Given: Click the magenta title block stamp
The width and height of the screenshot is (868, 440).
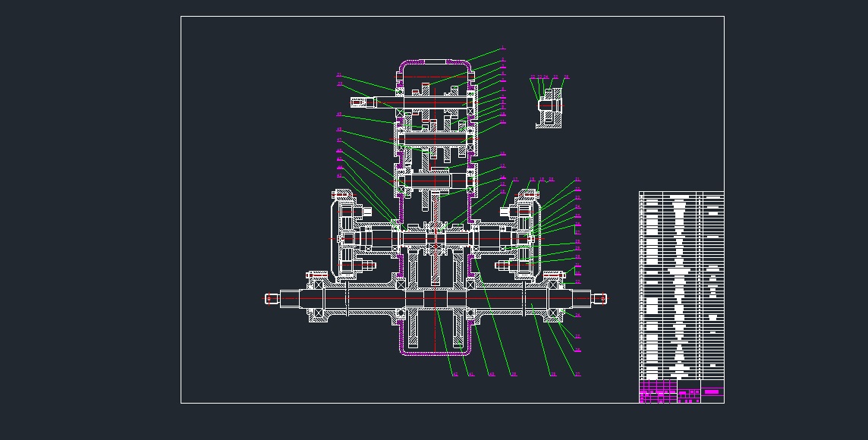Looking at the screenshot, I should (x=681, y=391).
